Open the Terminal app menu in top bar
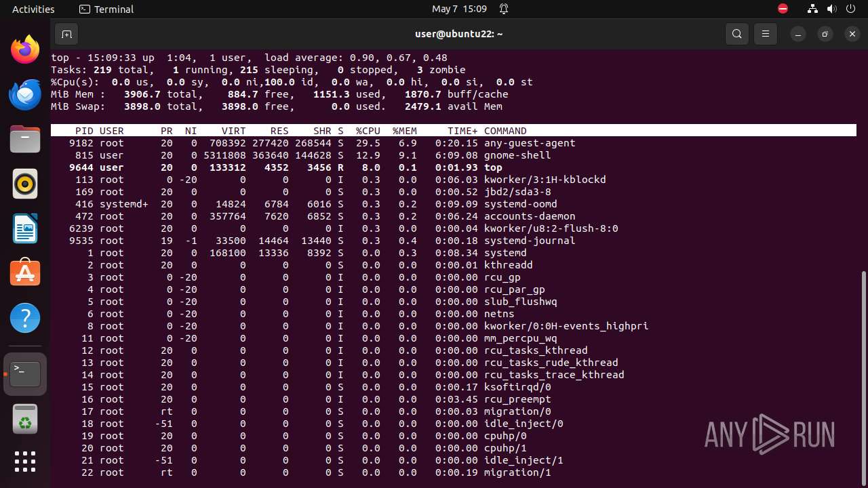868x488 pixels. (106, 9)
